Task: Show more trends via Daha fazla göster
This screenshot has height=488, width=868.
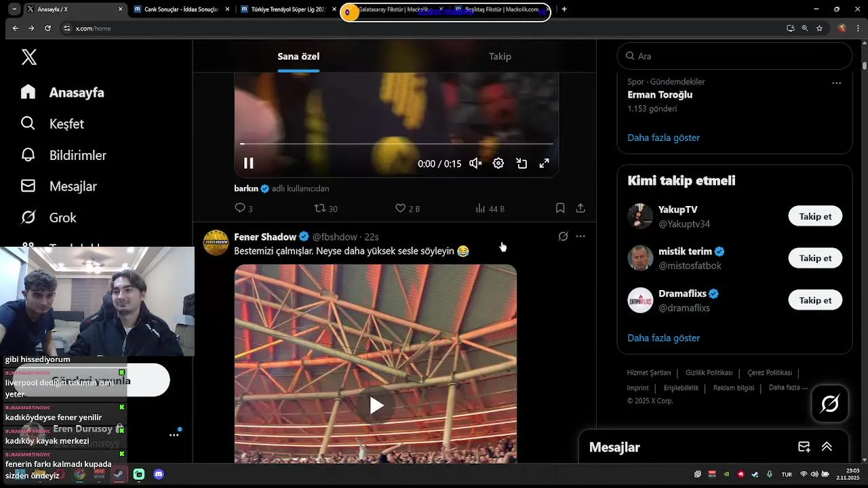Action: click(663, 138)
